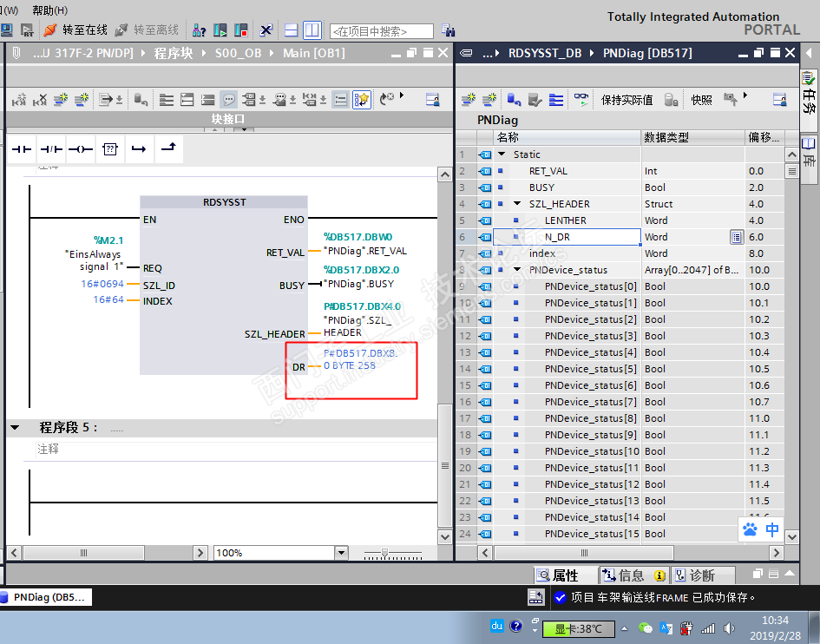Click the search-in-project binoculars icon
The width and height of the screenshot is (820, 644).
[x=448, y=30]
